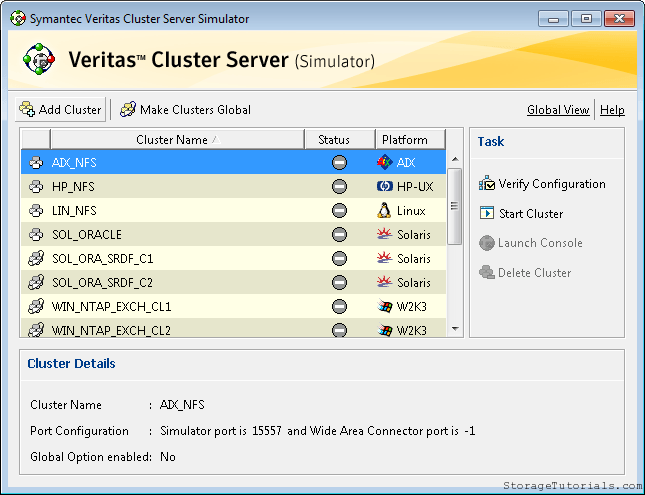Click the SOL_ORACLE cluster icon
This screenshot has width=645, height=495.
click(x=36, y=235)
